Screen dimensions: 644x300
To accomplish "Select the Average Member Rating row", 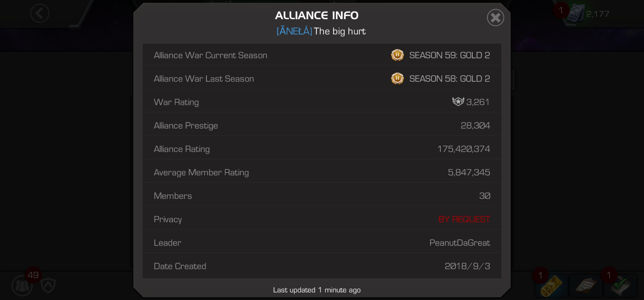I will click(x=322, y=172).
